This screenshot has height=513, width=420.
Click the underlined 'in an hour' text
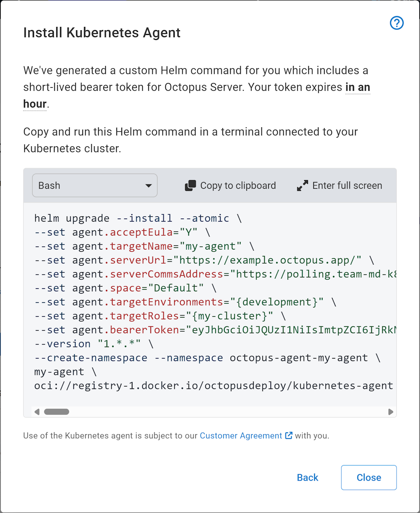click(357, 87)
